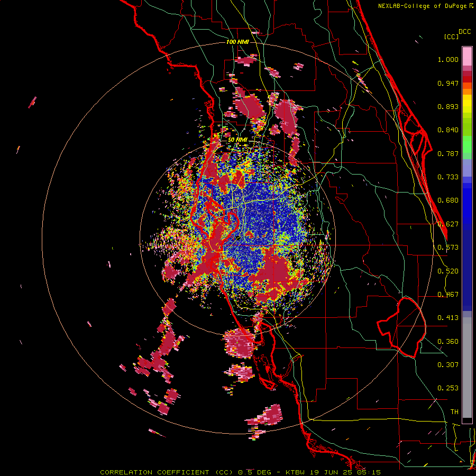Select the 0.787 legend value
476x476 pixels.
[448, 153]
